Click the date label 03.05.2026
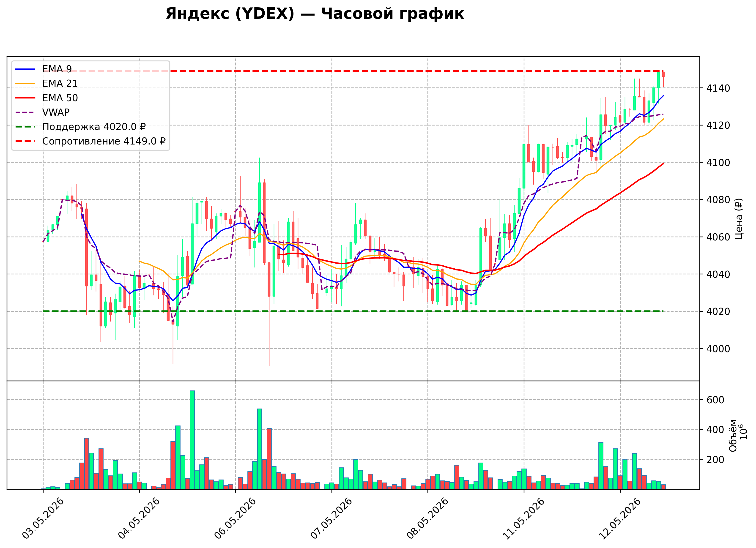Screen dimensions: 756x548 tap(43, 518)
